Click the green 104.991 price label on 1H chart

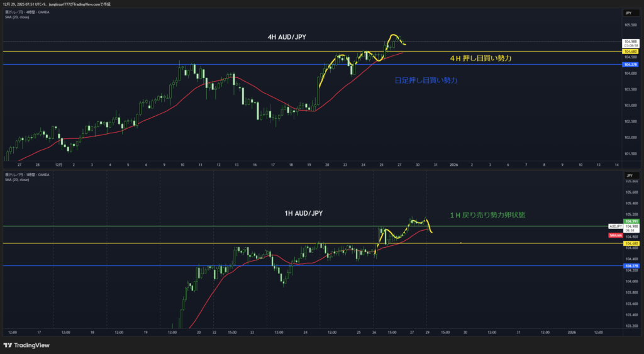click(631, 221)
